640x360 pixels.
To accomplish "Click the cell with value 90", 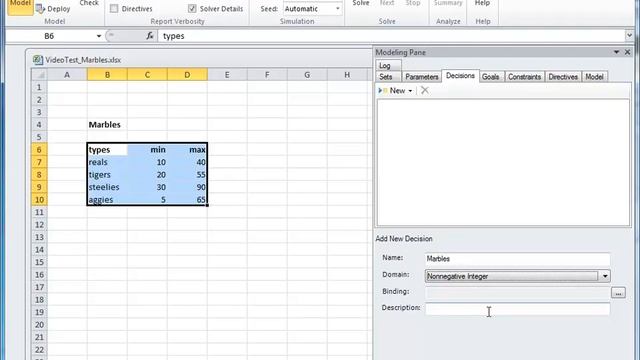I will click(187, 187).
